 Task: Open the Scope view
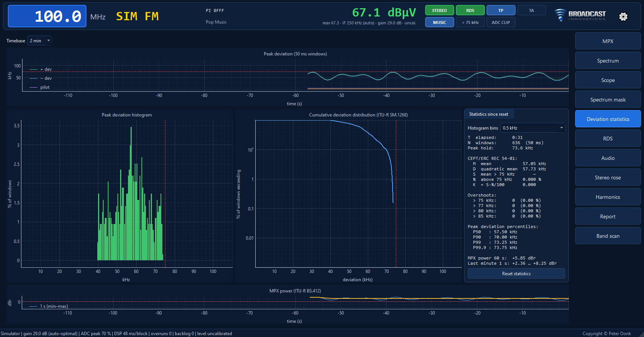(608, 80)
